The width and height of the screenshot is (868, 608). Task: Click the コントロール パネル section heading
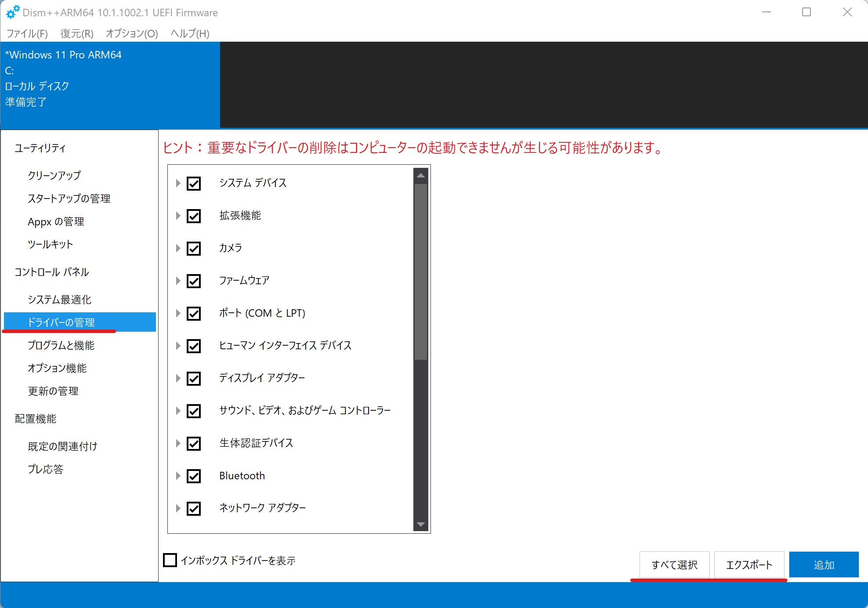pyautogui.click(x=52, y=272)
